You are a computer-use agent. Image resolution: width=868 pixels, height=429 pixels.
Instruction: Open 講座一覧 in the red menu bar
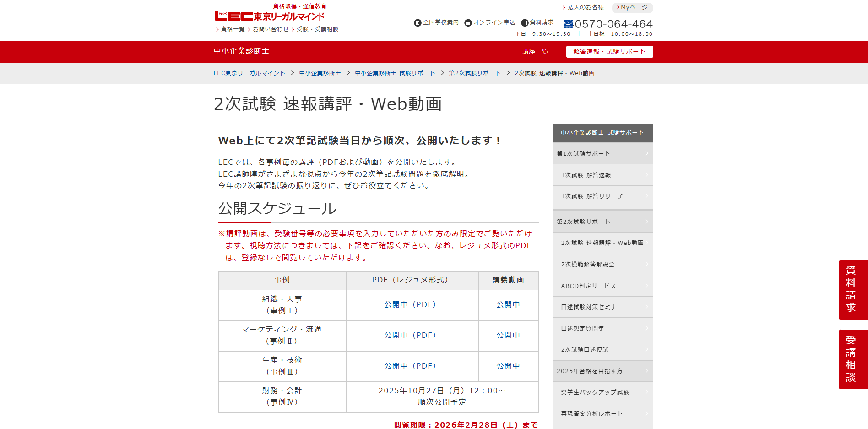pyautogui.click(x=535, y=52)
